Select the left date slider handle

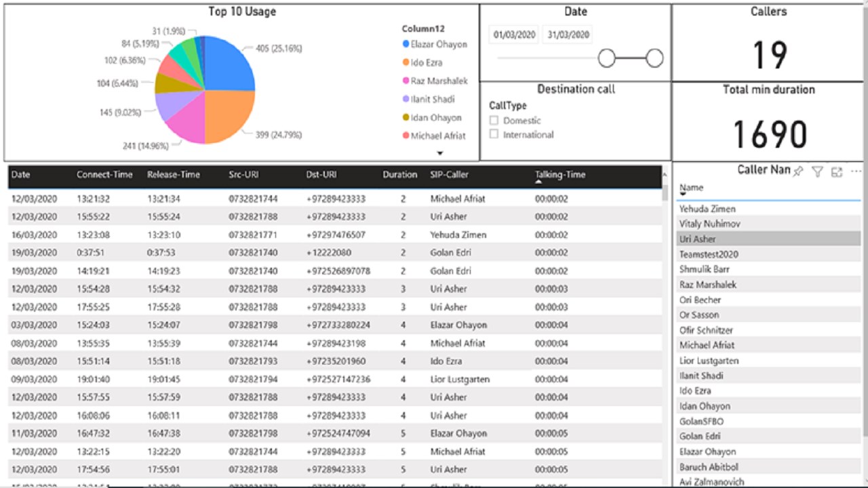[x=606, y=58]
